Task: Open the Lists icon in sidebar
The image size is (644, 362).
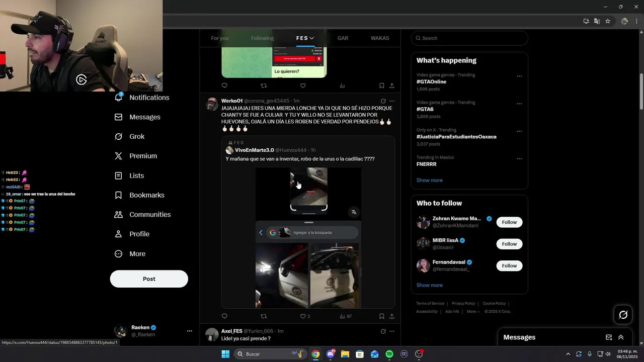Action: click(x=119, y=175)
